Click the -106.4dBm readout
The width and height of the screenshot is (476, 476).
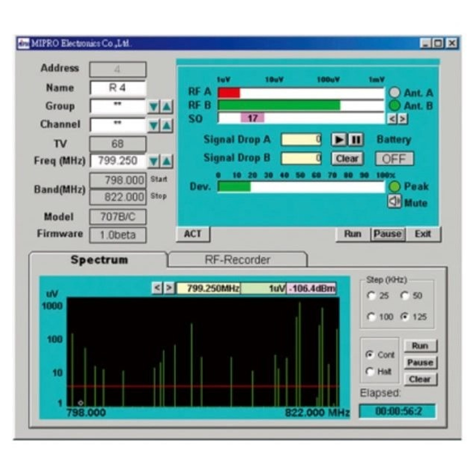311,288
